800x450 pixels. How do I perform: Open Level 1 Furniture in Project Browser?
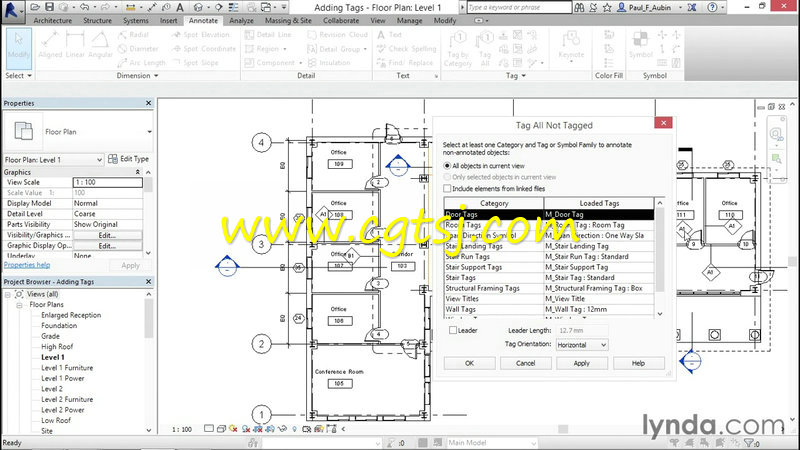point(67,368)
